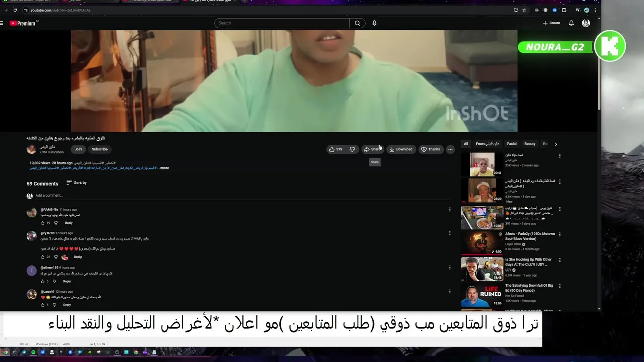Open the Create button

click(551, 23)
